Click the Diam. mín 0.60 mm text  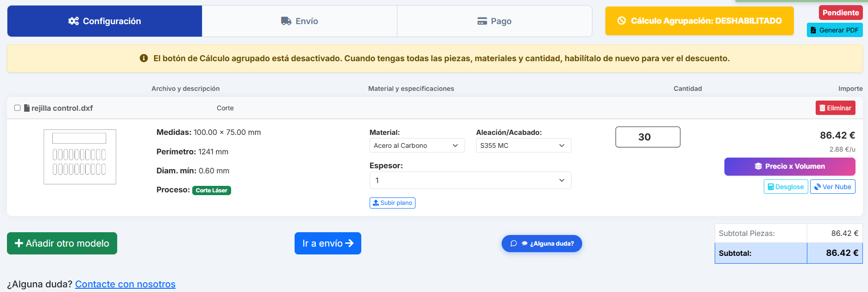tap(193, 171)
